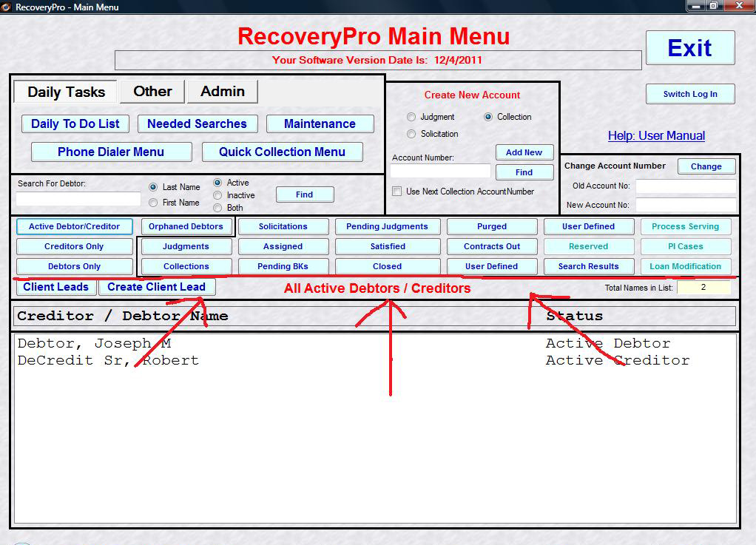This screenshot has height=545, width=756.
Task: Click the Needed Searches button
Action: (x=198, y=123)
